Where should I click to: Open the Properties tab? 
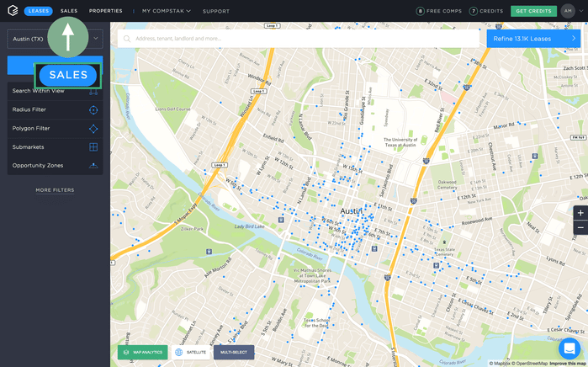pyautogui.click(x=105, y=11)
